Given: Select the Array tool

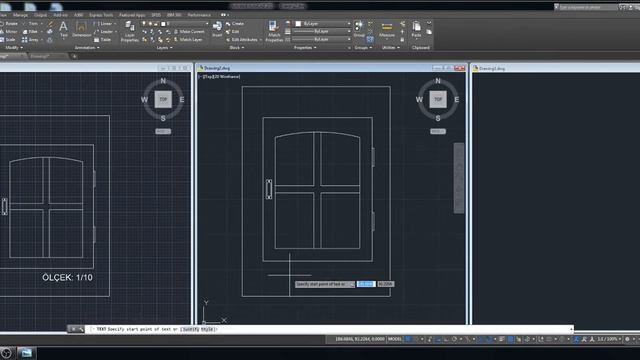Looking at the screenshot, I should (30, 40).
